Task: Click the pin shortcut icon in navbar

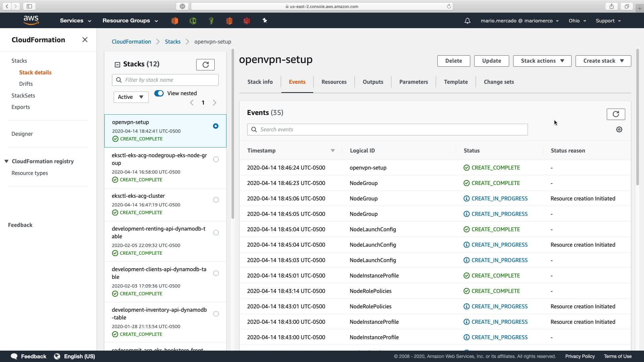Action: point(265,21)
